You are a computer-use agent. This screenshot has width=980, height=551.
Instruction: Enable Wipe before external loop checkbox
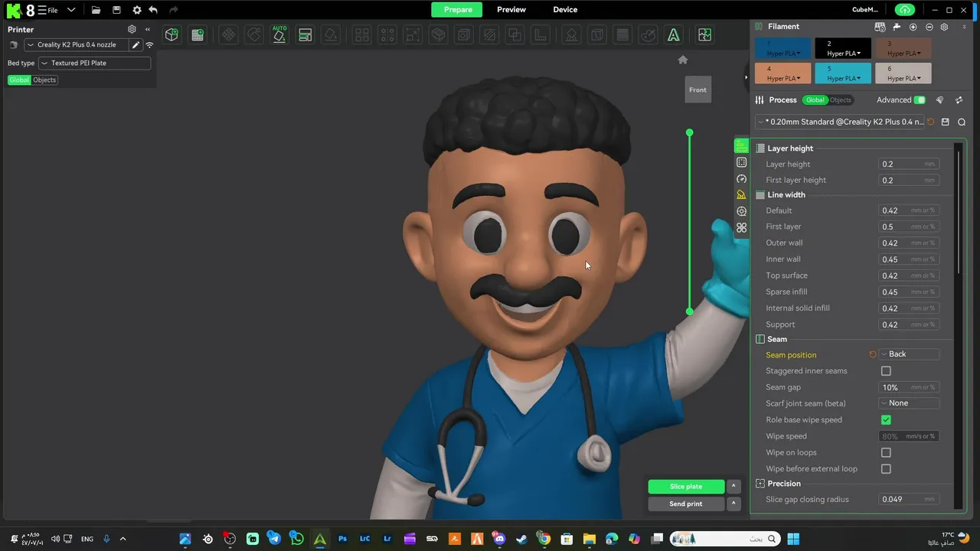[x=886, y=468]
